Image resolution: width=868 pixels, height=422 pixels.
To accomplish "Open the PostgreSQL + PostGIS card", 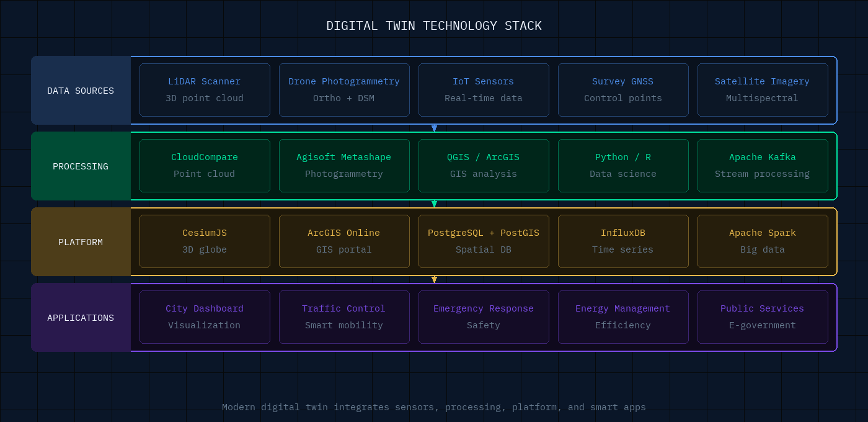I will [x=484, y=241].
